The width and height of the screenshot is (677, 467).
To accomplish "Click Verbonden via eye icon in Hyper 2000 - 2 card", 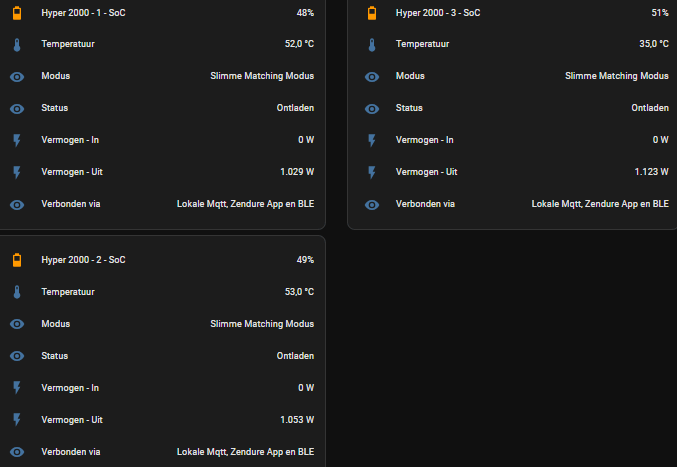I will [17, 452].
